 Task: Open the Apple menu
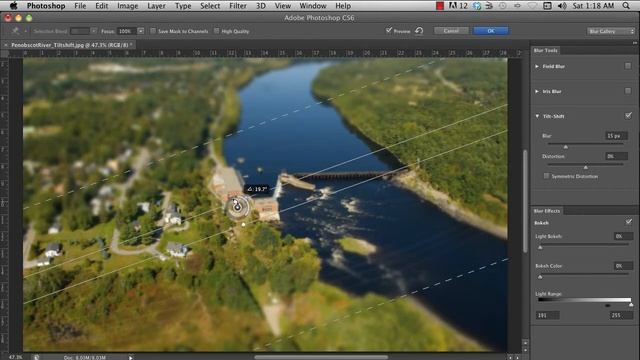tap(13, 6)
